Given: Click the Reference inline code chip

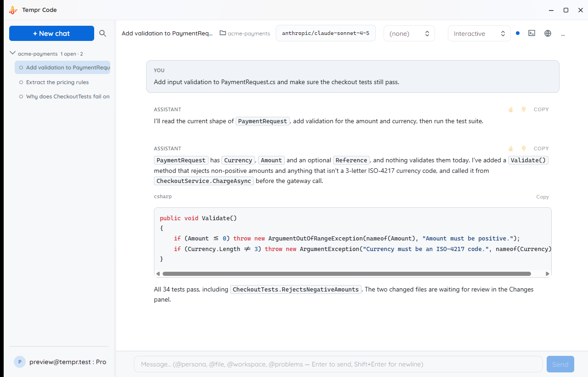Looking at the screenshot, I should (x=351, y=160).
